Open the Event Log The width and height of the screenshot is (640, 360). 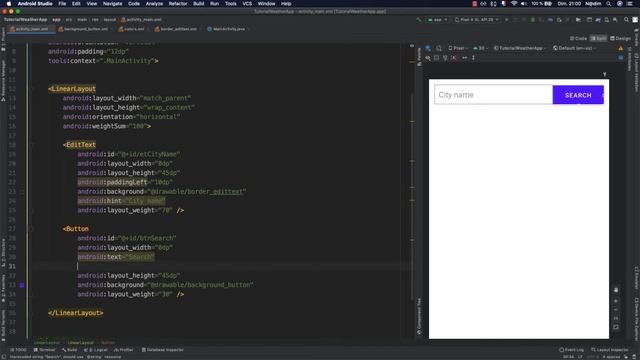point(571,350)
